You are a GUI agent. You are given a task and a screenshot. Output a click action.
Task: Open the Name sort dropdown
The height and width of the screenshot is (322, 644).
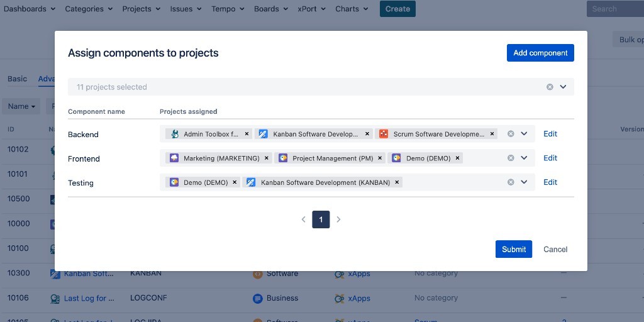[x=21, y=106]
